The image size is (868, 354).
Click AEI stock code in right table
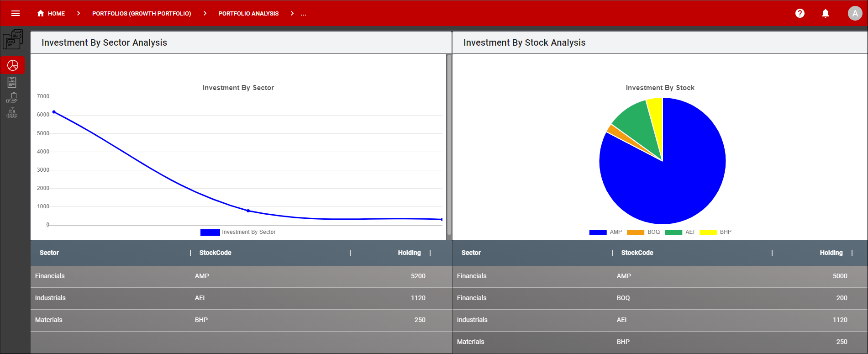[621, 320]
